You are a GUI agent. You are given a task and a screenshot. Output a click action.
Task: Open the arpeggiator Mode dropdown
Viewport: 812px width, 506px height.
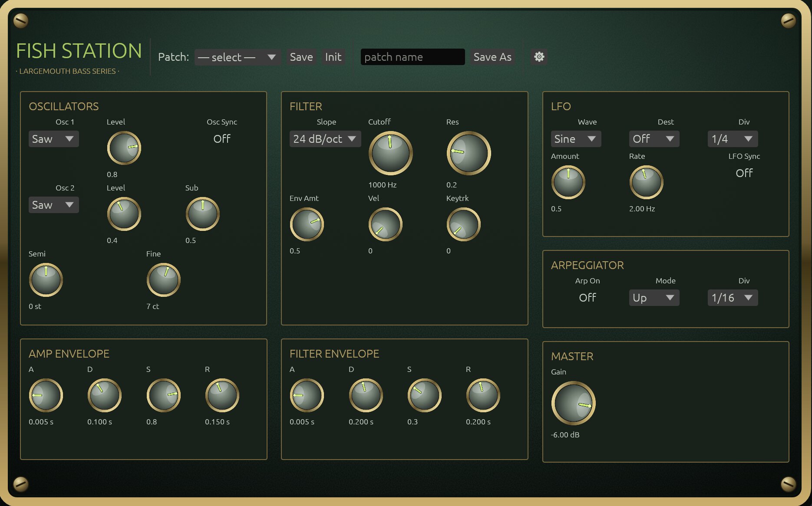pyautogui.click(x=654, y=298)
